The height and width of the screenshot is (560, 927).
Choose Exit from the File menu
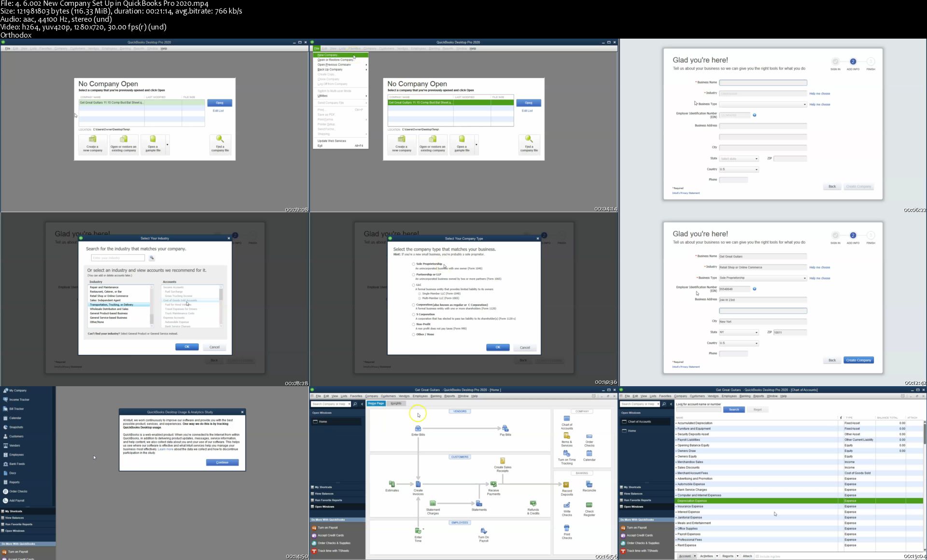click(341, 146)
